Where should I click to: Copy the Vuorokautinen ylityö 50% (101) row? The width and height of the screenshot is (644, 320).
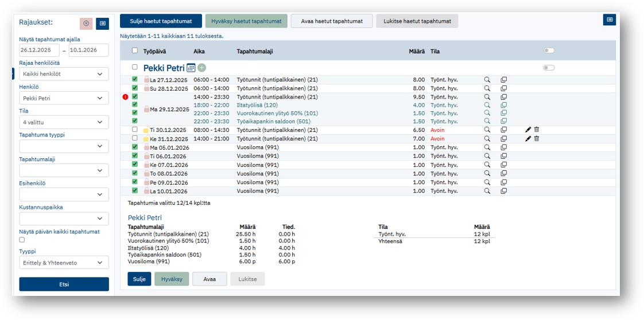503,113
